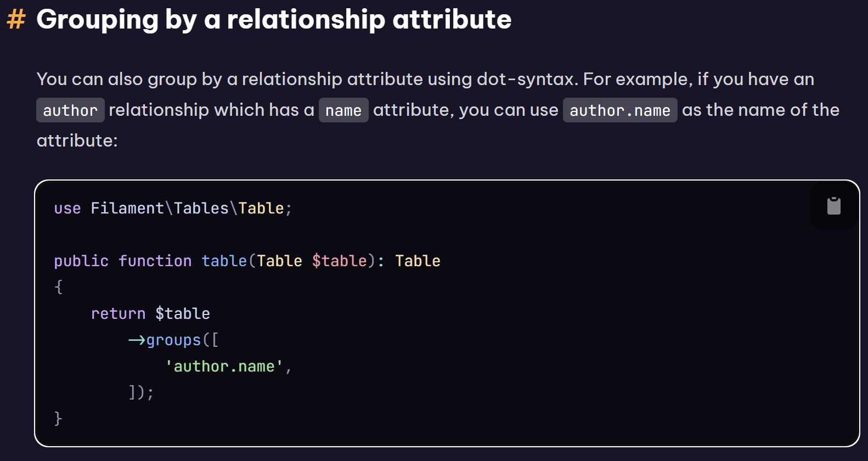Click the inline 'author.name' code badge in paragraph
Viewport: 868px width, 461px height.
(619, 110)
